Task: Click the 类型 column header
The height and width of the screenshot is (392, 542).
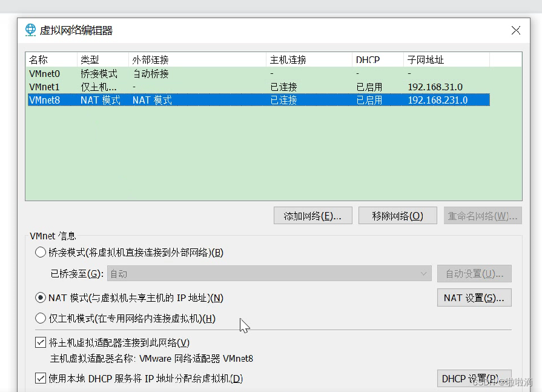Action: pos(103,60)
